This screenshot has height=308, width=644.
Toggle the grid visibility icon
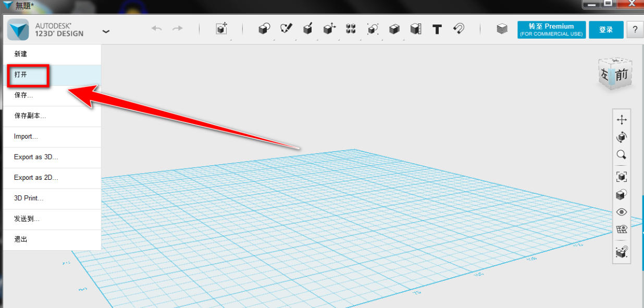pos(622,229)
